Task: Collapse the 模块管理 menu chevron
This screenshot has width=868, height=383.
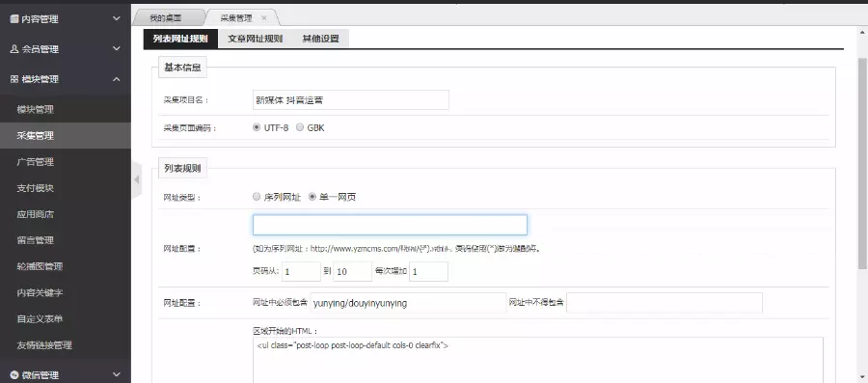Action: 117,79
